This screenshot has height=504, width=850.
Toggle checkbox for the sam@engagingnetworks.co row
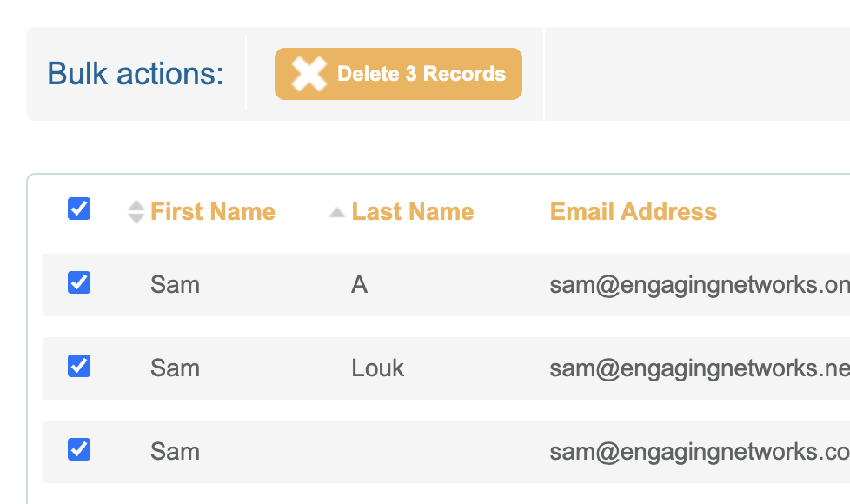pos(79,449)
